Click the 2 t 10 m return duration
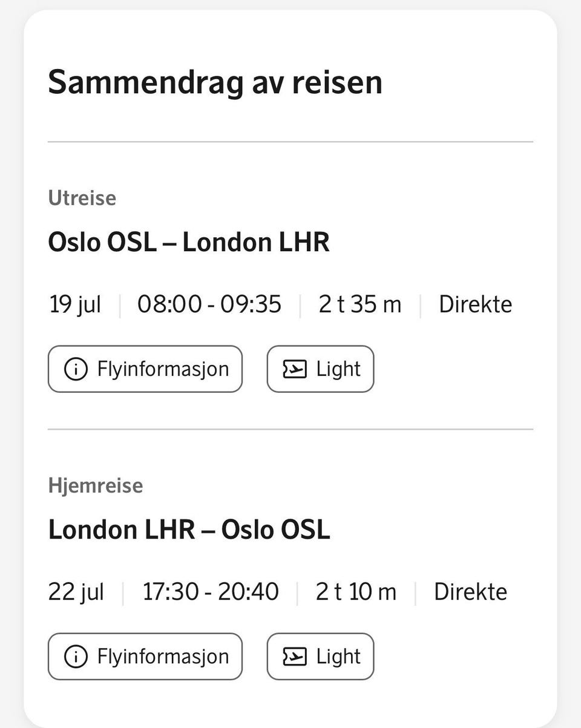This screenshot has height=728, width=581. click(356, 592)
